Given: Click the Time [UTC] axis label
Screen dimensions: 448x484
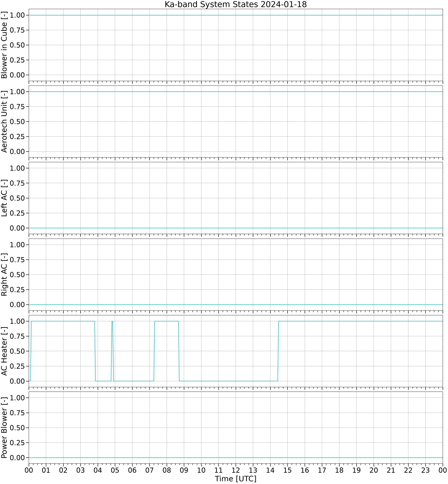Looking at the screenshot, I should 236,479.
